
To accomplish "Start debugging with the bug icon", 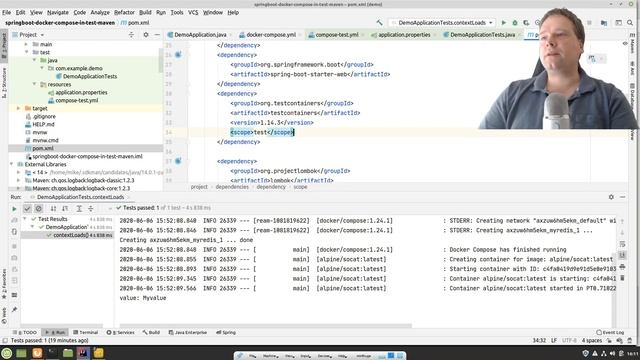I will click(515, 23).
